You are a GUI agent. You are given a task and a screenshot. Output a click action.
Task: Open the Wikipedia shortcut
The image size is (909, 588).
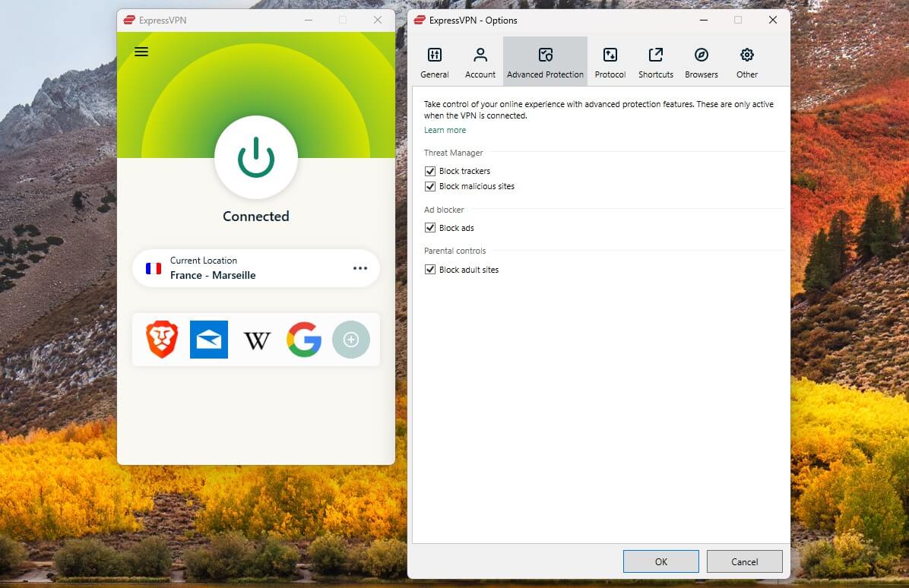coord(256,340)
